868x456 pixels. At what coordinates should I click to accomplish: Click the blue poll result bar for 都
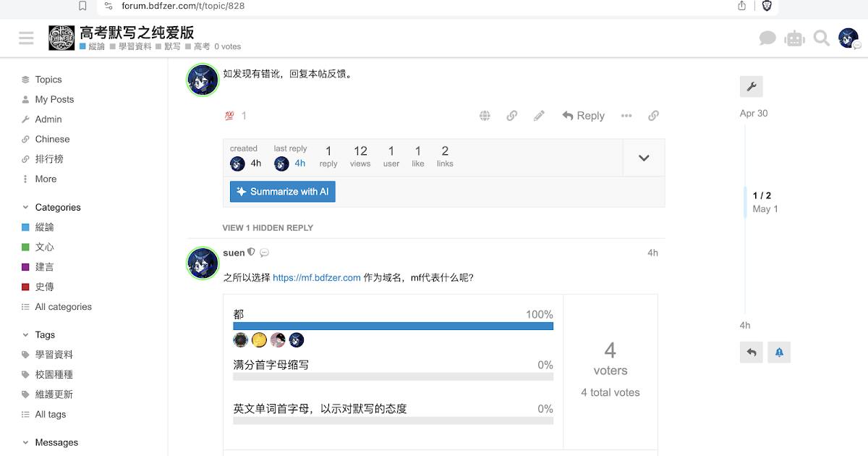[x=393, y=326]
